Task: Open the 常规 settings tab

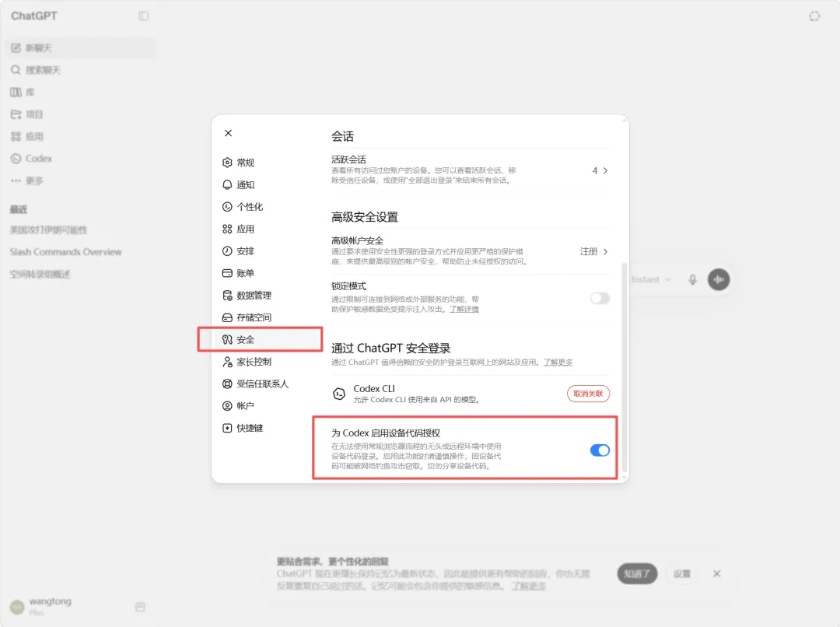Action: pyautogui.click(x=268, y=163)
